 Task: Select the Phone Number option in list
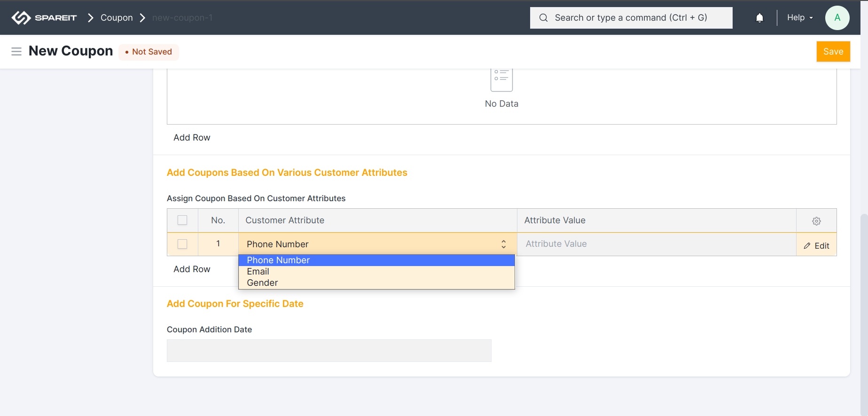pyautogui.click(x=278, y=260)
